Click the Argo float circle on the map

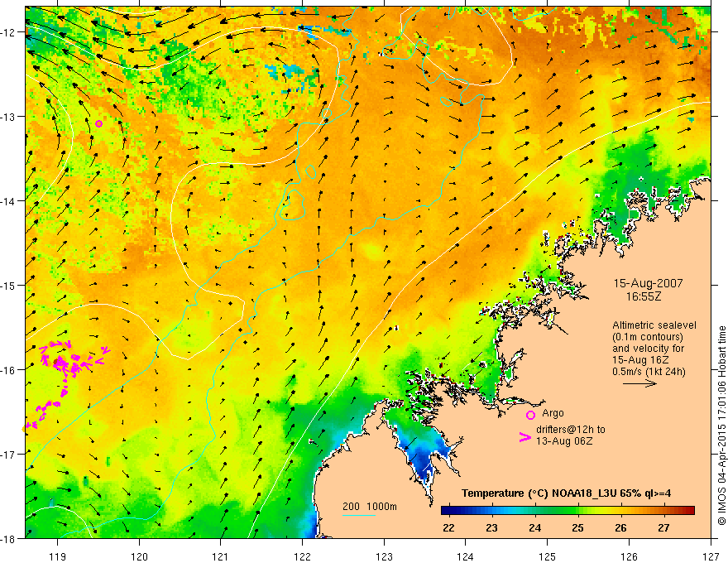click(x=99, y=123)
